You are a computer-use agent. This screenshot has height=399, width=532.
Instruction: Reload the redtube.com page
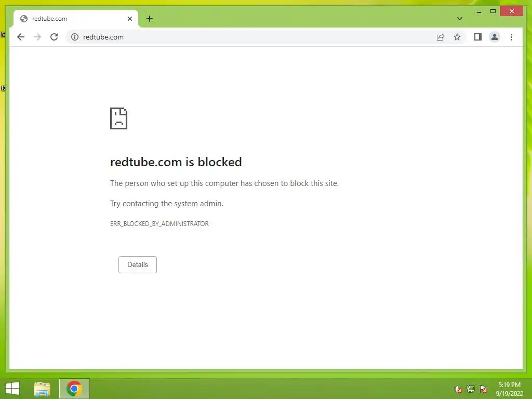[54, 37]
